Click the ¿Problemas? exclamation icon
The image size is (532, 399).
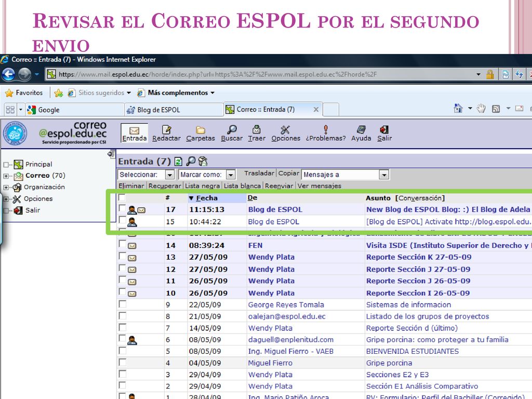click(x=326, y=129)
